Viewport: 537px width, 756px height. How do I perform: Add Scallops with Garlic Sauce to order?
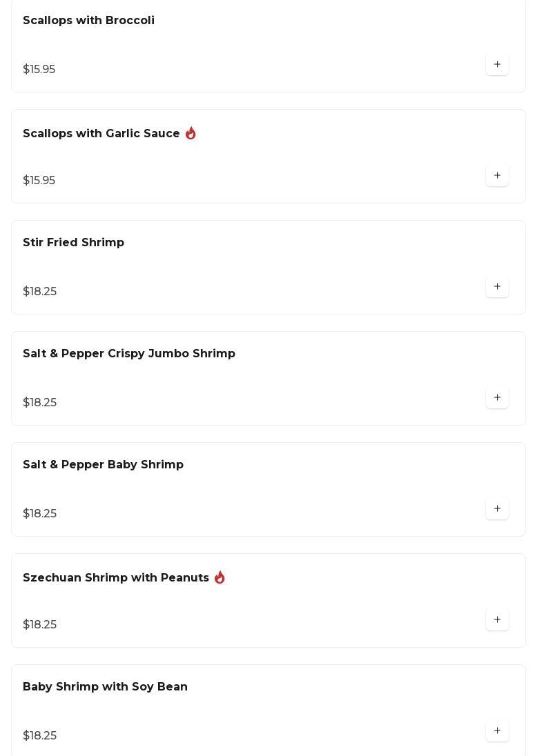click(x=497, y=176)
